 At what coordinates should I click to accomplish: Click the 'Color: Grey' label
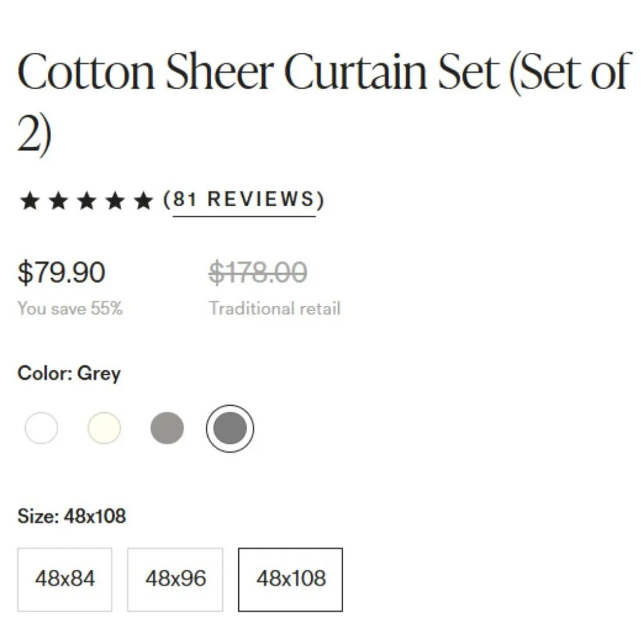tap(69, 373)
